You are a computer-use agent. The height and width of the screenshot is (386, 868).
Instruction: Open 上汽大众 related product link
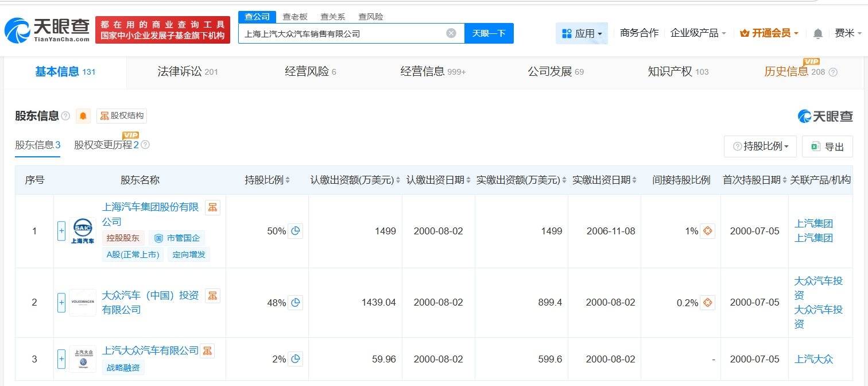point(813,359)
